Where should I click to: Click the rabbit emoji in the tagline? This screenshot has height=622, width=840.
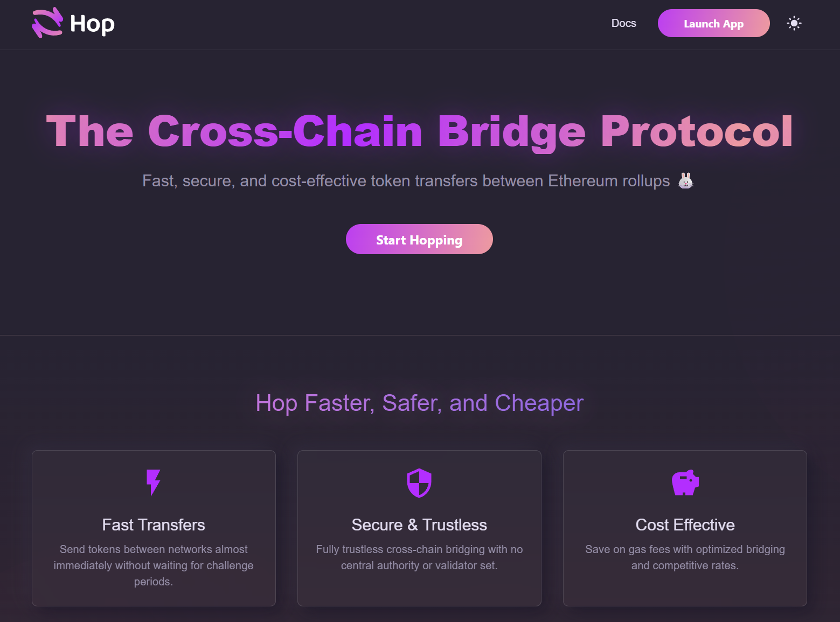pyautogui.click(x=686, y=180)
